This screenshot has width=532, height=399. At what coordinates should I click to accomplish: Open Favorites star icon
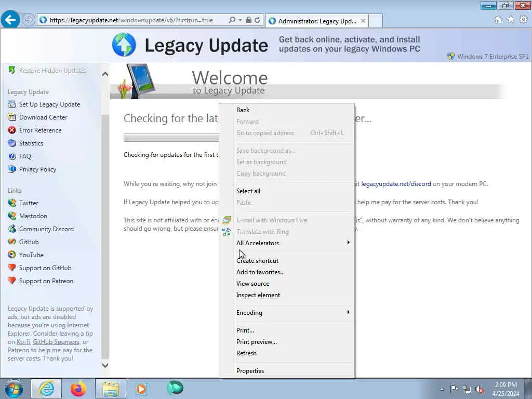coord(511,20)
